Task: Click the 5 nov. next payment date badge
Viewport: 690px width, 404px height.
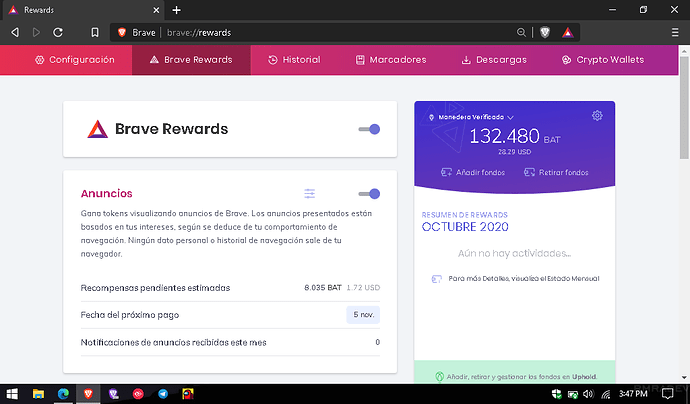Action: pos(363,315)
